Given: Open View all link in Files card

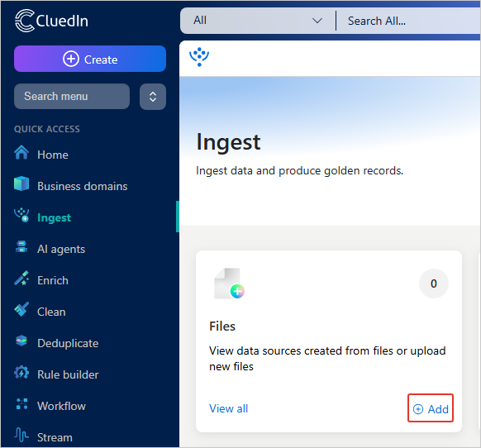Looking at the screenshot, I should pos(229,408).
